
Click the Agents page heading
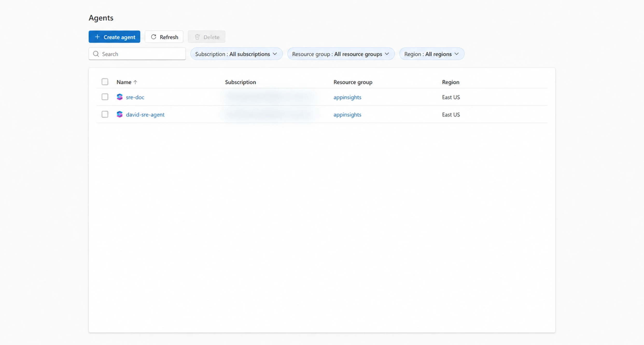tap(101, 18)
